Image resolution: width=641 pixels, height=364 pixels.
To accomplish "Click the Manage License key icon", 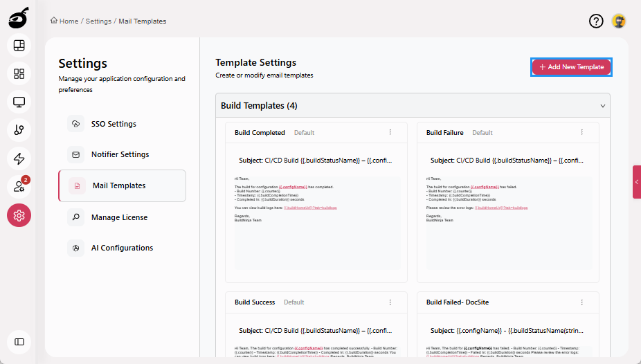I will pyautogui.click(x=75, y=217).
